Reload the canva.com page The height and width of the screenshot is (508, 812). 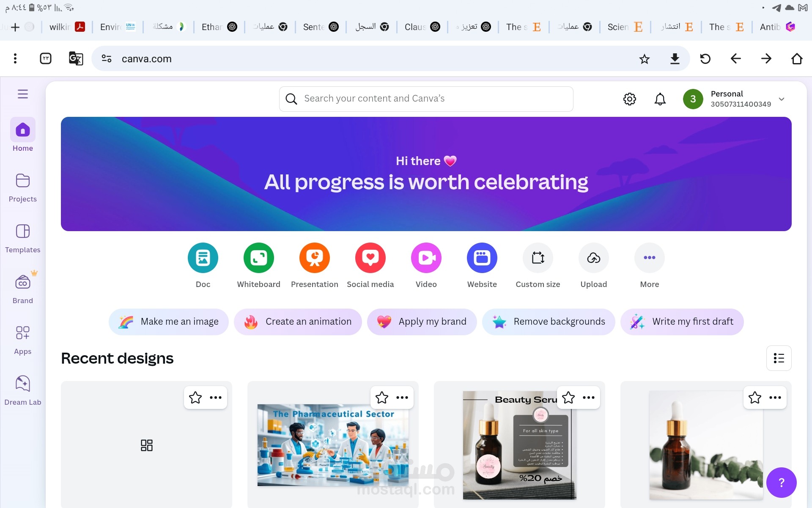[x=705, y=59]
